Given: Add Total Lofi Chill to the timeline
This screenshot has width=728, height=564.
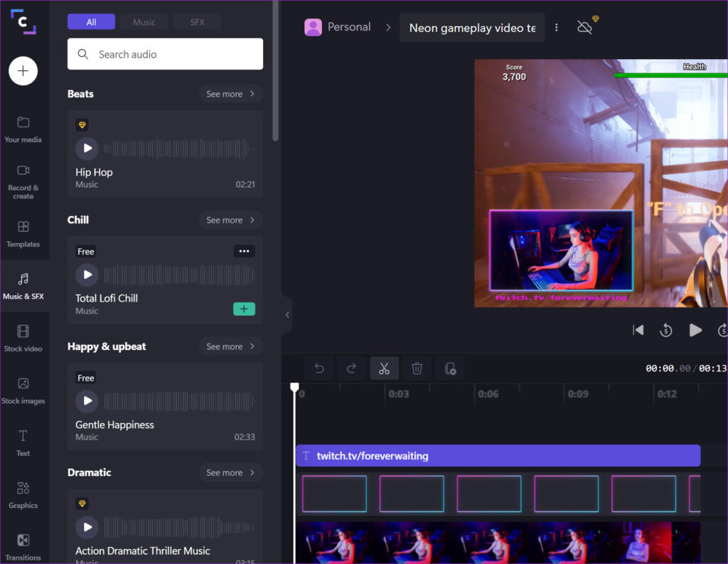Looking at the screenshot, I should pyautogui.click(x=244, y=309).
